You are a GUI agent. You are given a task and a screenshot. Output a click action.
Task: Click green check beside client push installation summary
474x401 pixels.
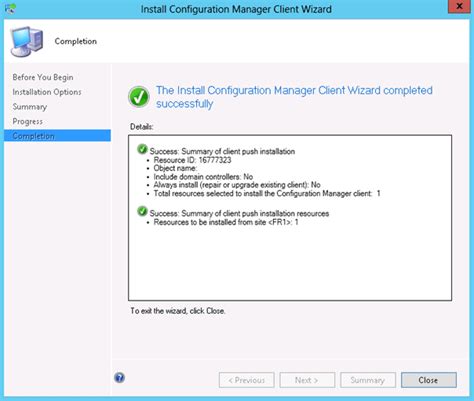point(142,149)
